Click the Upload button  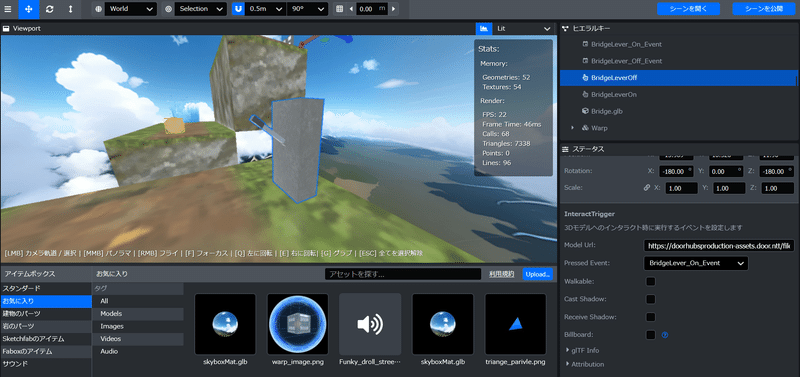click(x=538, y=274)
